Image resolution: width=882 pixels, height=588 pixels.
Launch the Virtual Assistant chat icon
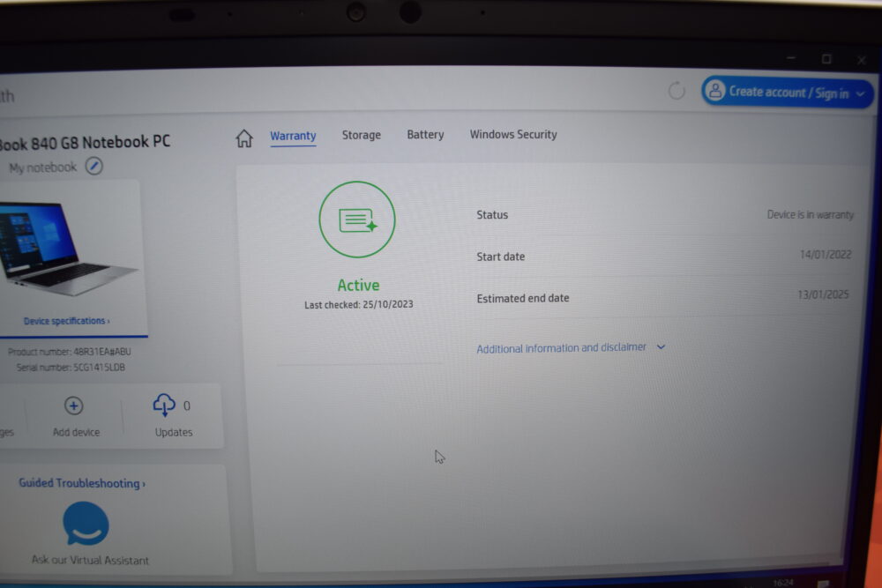pyautogui.click(x=86, y=524)
